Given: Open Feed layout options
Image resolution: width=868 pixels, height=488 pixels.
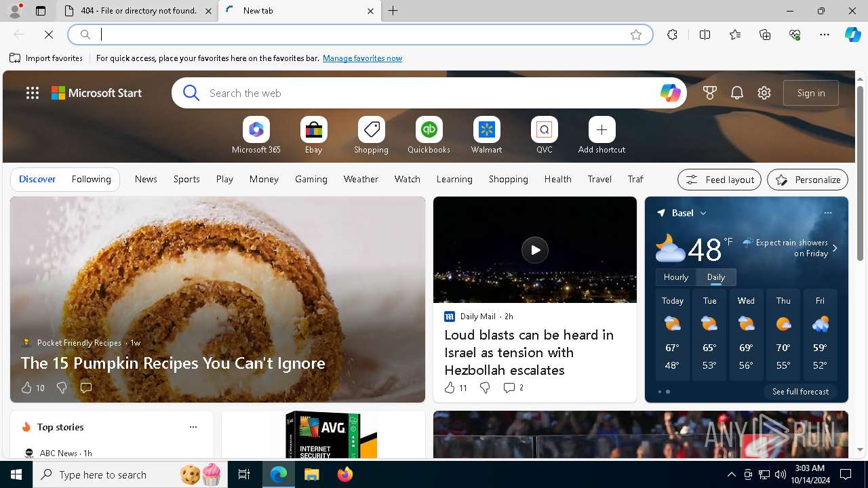Looking at the screenshot, I should click(719, 180).
